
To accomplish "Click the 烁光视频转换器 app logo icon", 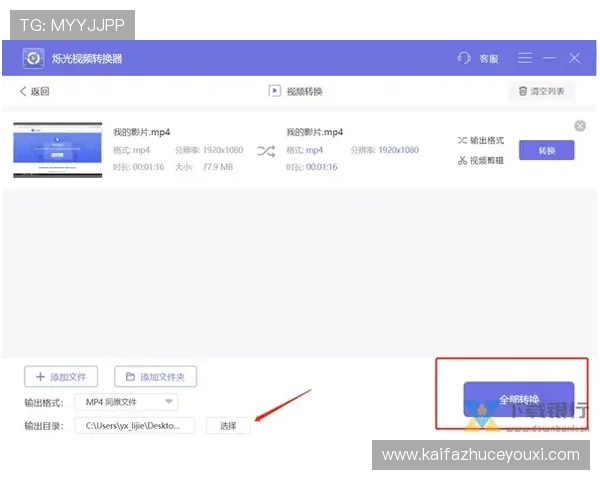I will [x=33, y=59].
